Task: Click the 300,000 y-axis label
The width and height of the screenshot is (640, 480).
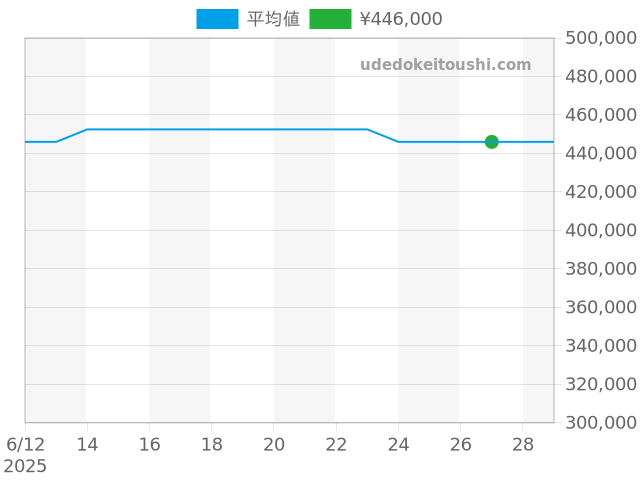Action: click(601, 422)
